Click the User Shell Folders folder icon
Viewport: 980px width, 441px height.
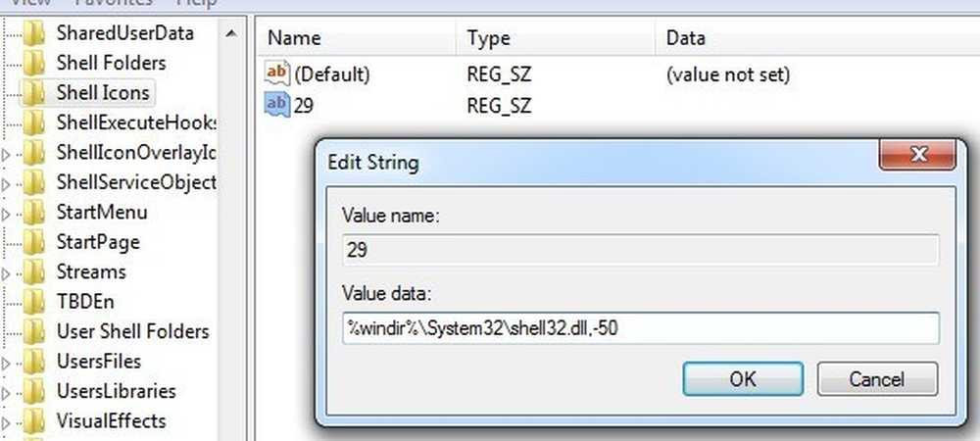click(33, 331)
